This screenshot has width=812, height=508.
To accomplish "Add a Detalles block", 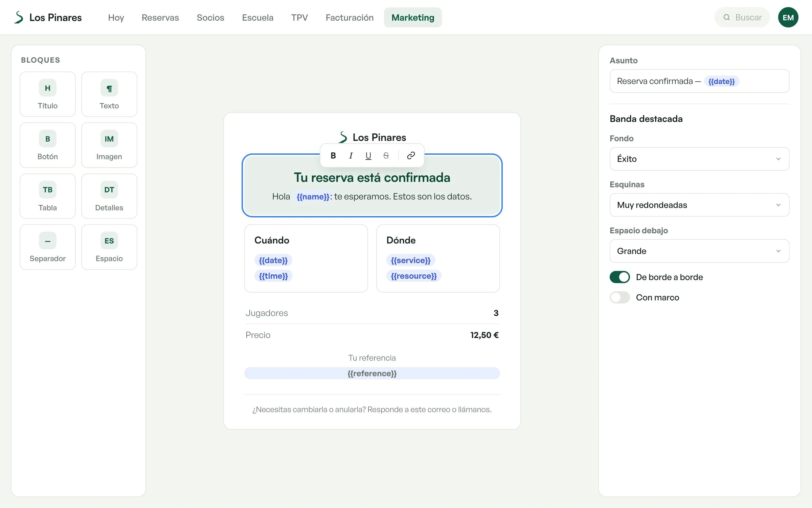I will click(109, 196).
